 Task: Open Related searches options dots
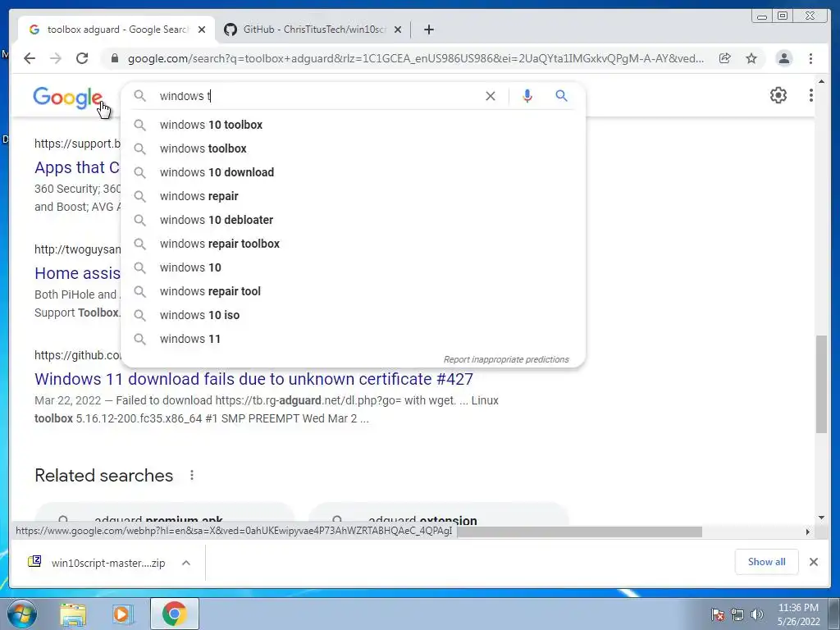(x=192, y=475)
